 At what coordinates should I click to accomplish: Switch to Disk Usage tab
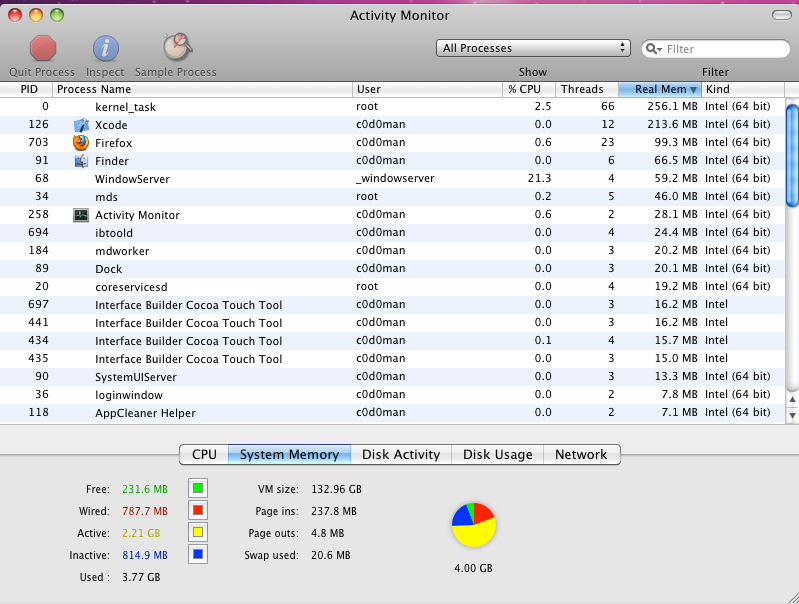click(x=497, y=455)
